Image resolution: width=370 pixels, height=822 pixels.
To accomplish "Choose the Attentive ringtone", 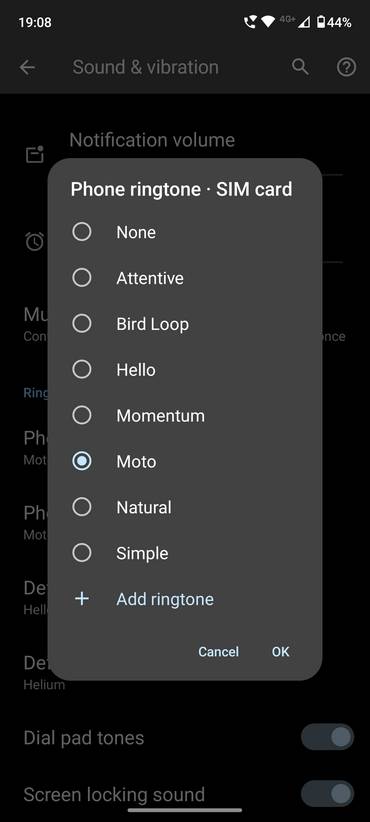I will (184, 278).
